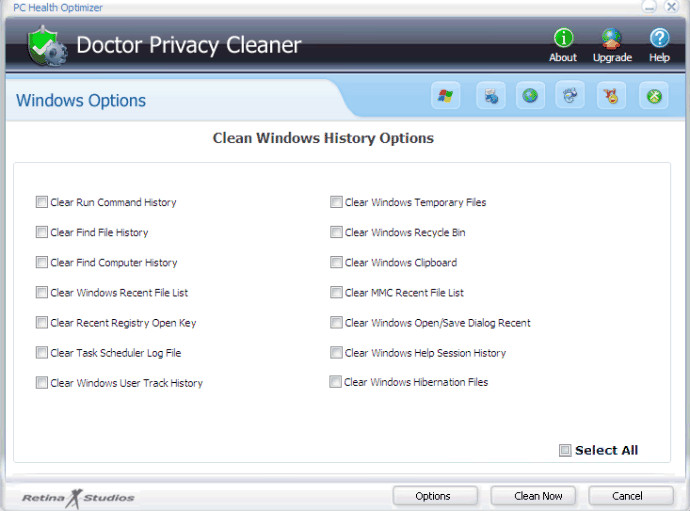690x511 pixels.
Task: Open the About info icon
Action: coord(563,38)
